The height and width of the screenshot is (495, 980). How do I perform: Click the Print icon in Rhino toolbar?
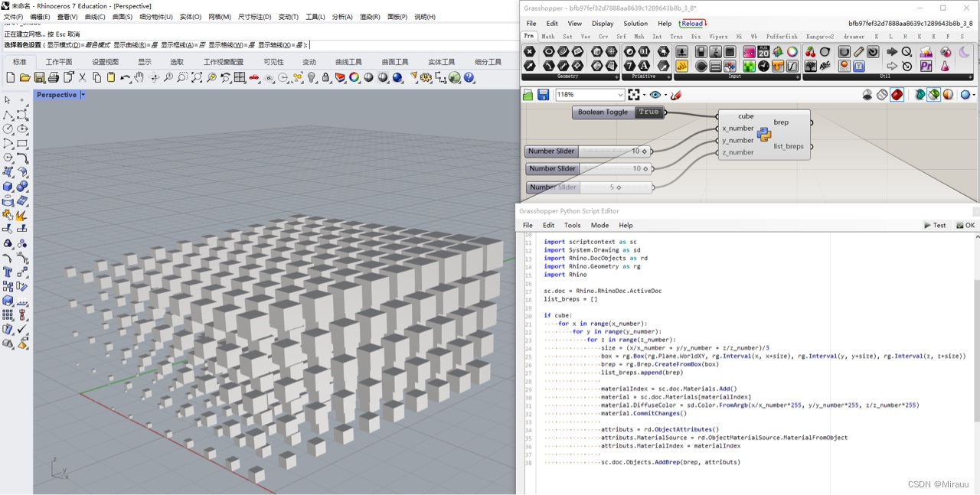pos(54,77)
